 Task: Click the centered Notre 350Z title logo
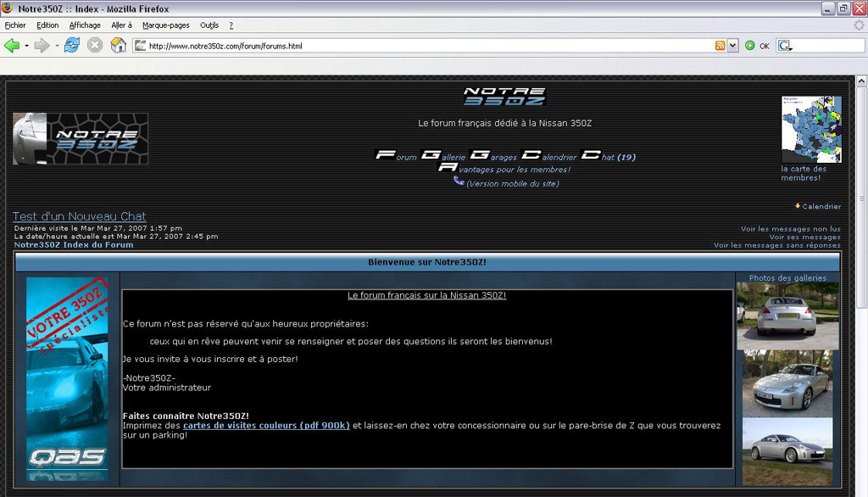504,96
